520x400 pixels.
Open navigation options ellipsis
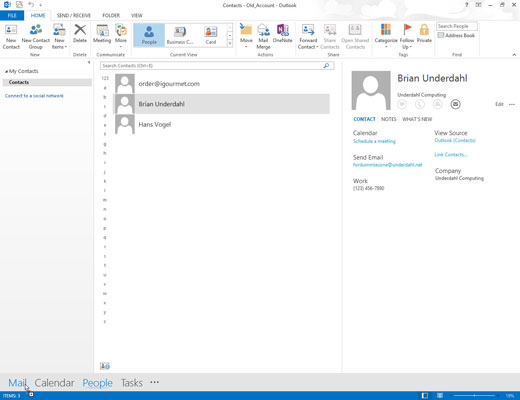coord(154,382)
